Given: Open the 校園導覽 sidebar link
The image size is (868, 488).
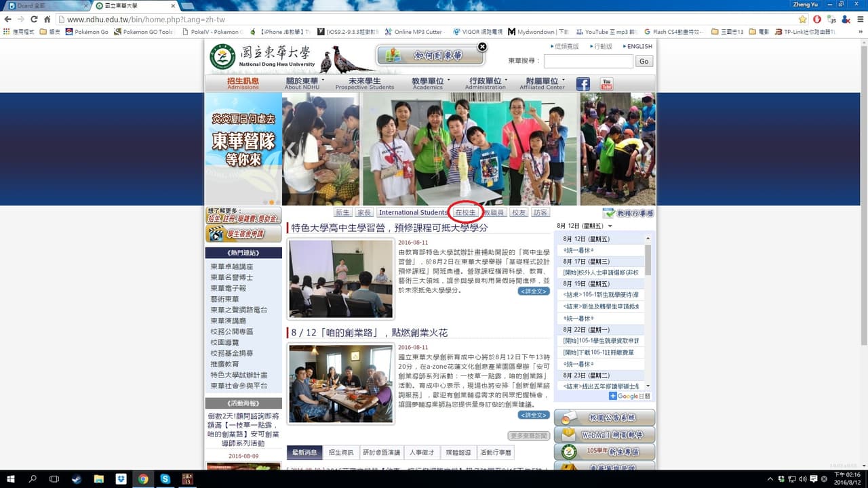Looking at the screenshot, I should [x=224, y=342].
